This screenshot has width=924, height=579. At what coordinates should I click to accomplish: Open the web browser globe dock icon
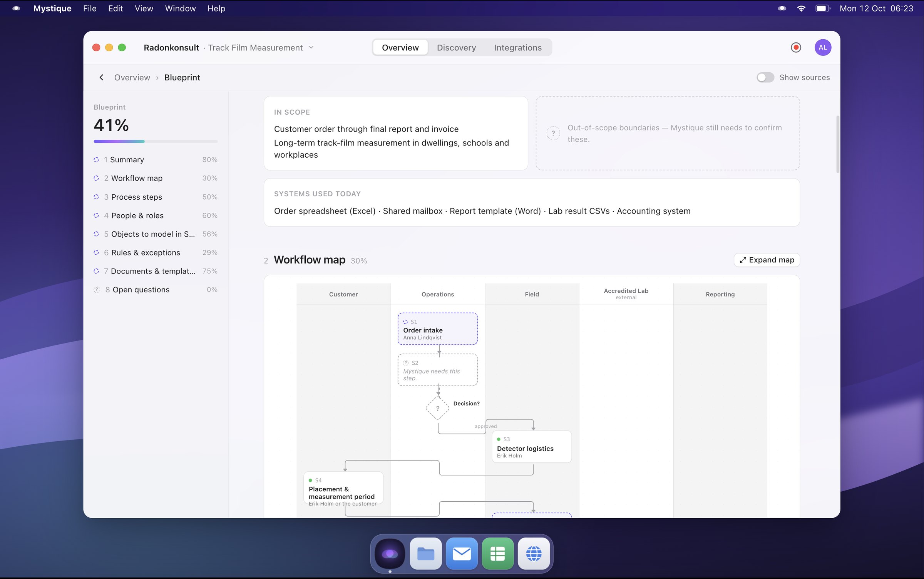(534, 554)
